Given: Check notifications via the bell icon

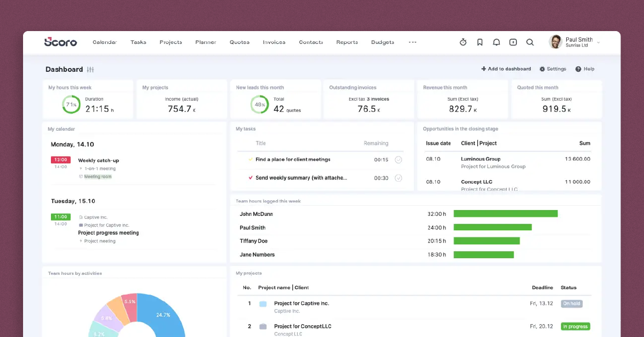Looking at the screenshot, I should click(496, 42).
